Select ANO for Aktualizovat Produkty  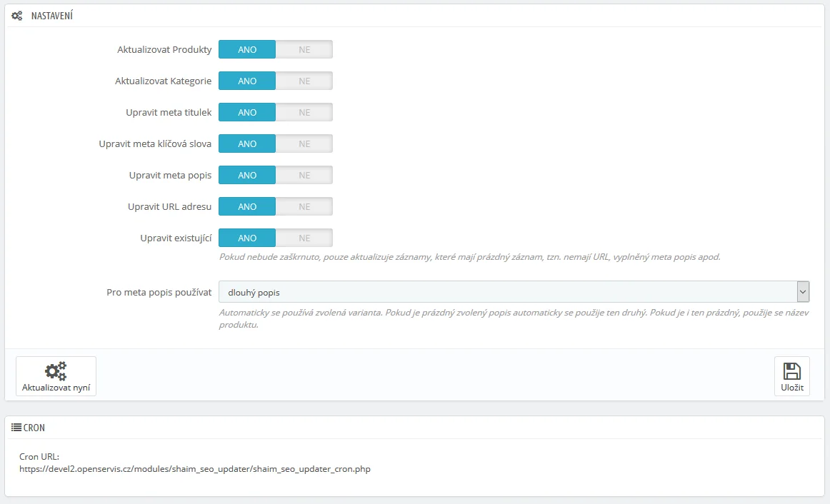pyautogui.click(x=247, y=49)
